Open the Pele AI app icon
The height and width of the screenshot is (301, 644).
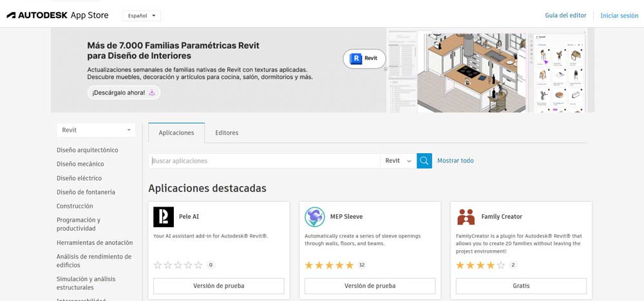point(164,217)
